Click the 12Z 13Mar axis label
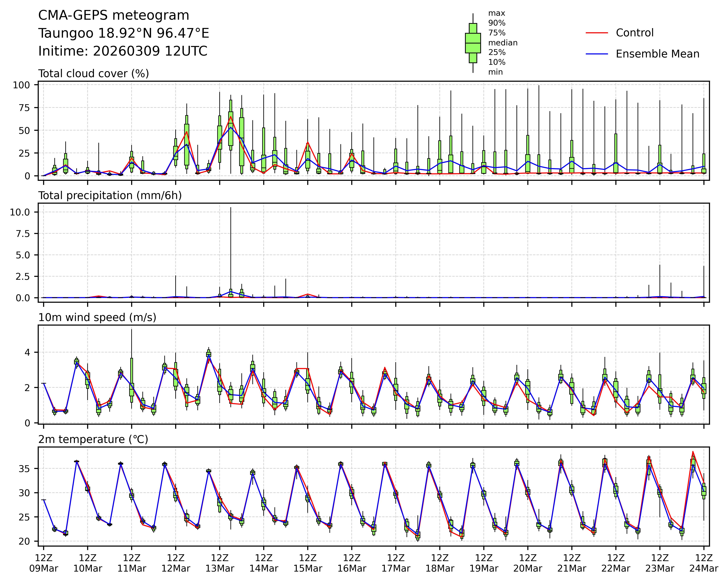The width and height of the screenshot is (728, 583). (220, 563)
